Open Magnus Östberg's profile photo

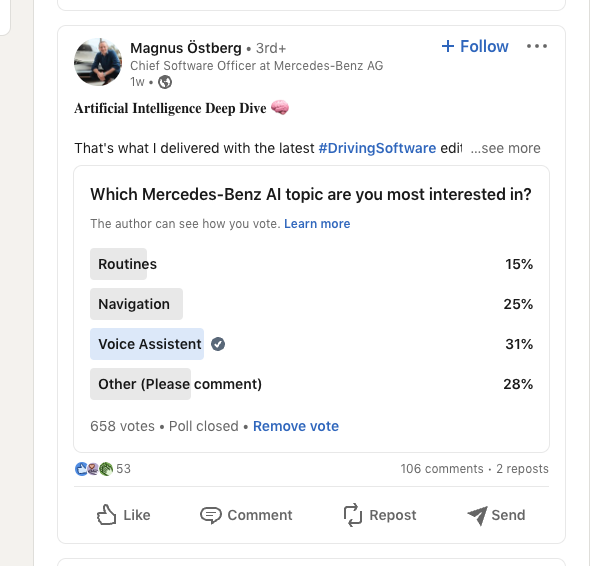[x=98, y=62]
